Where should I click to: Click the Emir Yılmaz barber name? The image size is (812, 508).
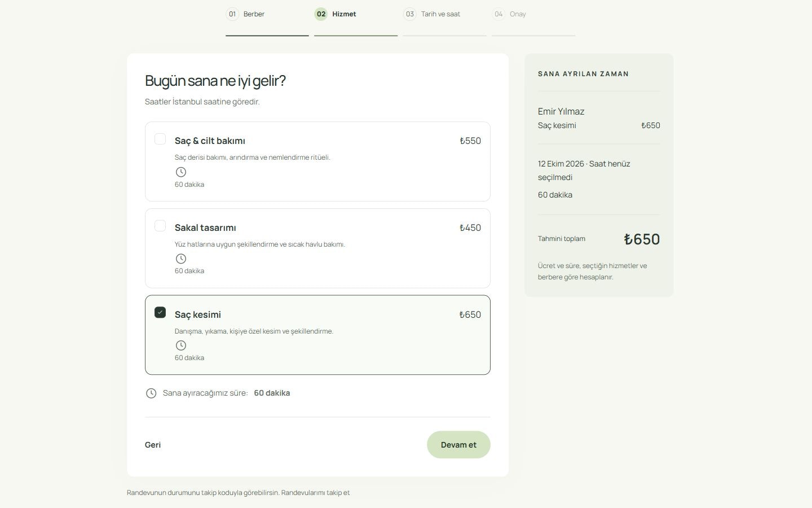[561, 111]
